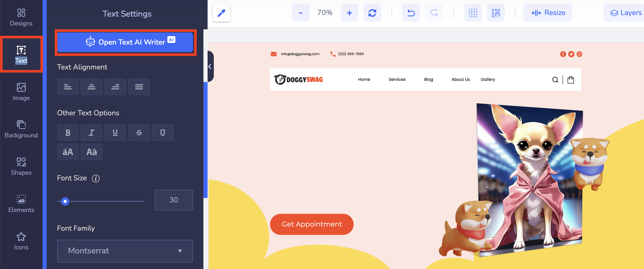
Task: Select the color picker tool
Action: [221, 13]
